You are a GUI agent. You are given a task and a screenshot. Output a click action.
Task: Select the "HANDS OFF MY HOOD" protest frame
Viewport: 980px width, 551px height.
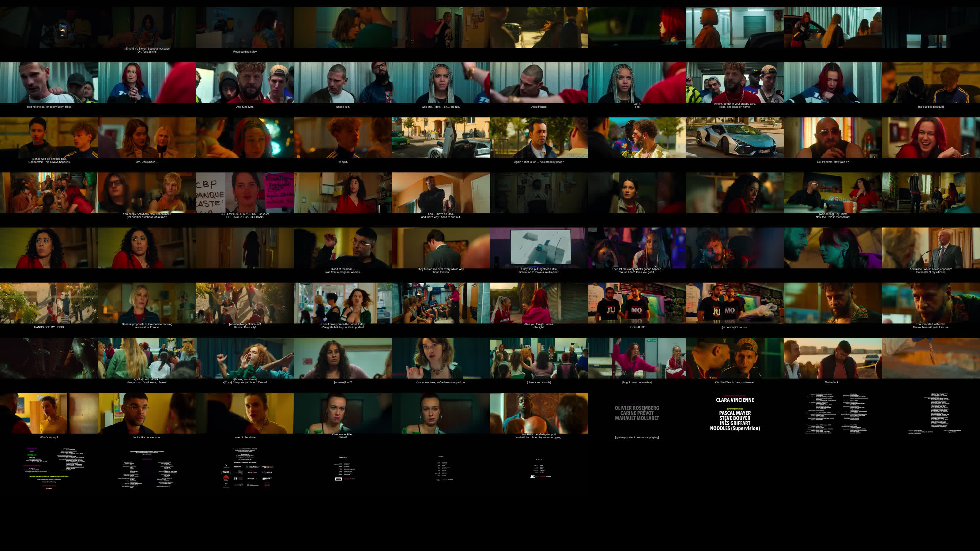pos(49,303)
